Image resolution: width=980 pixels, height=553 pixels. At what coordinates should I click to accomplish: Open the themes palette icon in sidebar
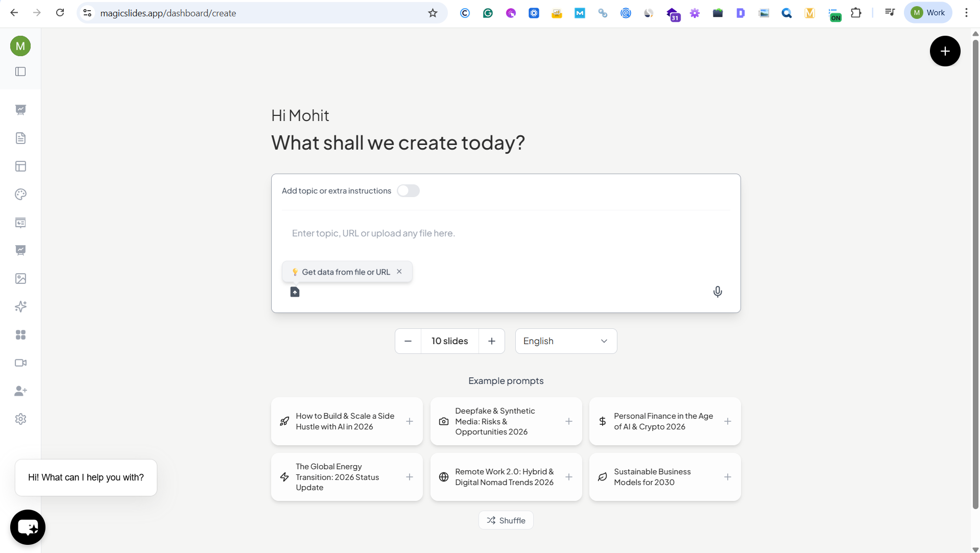click(x=20, y=195)
